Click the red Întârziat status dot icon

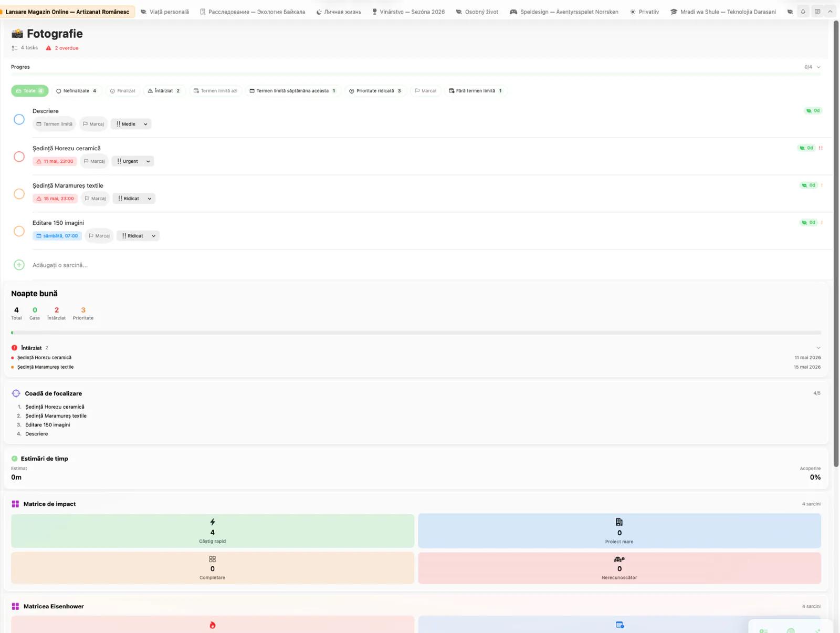click(x=14, y=348)
